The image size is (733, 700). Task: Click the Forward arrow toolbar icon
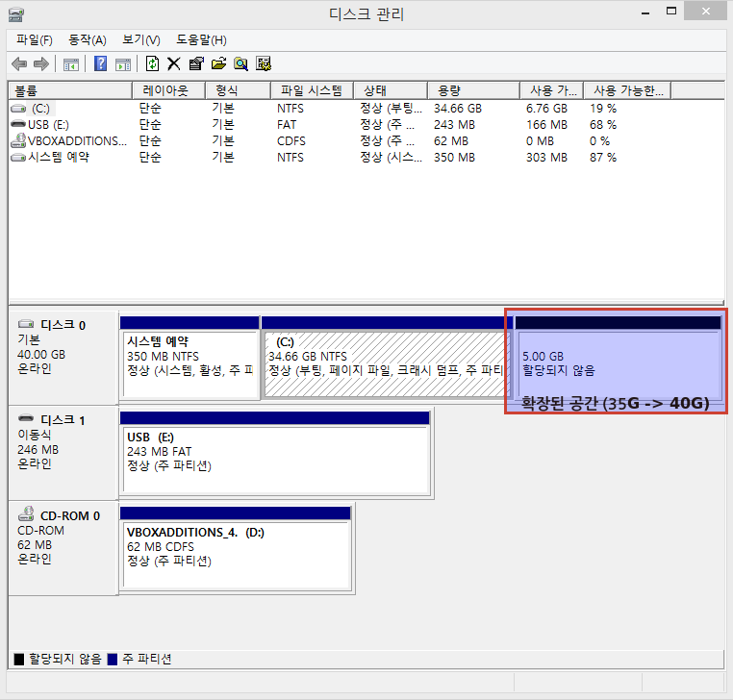pyautogui.click(x=41, y=64)
